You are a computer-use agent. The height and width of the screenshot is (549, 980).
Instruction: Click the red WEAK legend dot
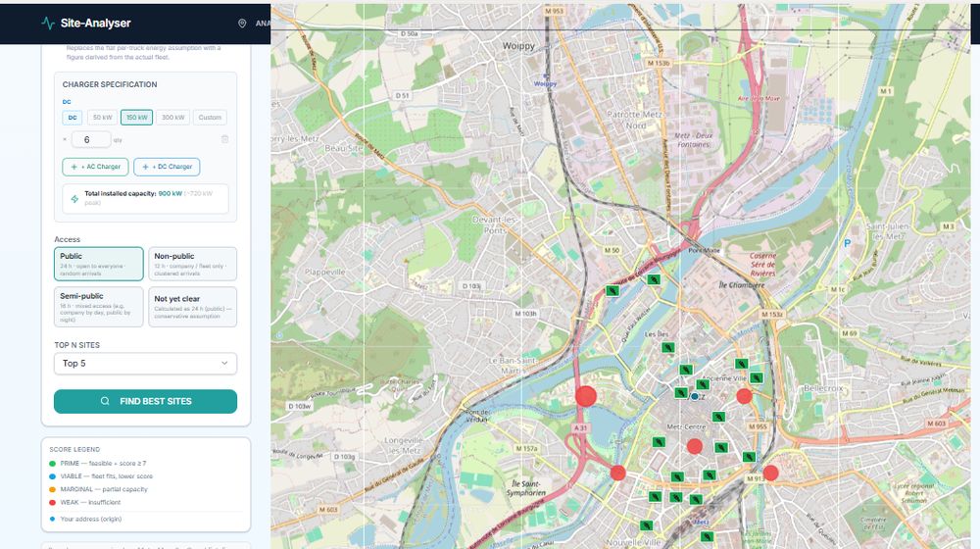click(x=53, y=502)
